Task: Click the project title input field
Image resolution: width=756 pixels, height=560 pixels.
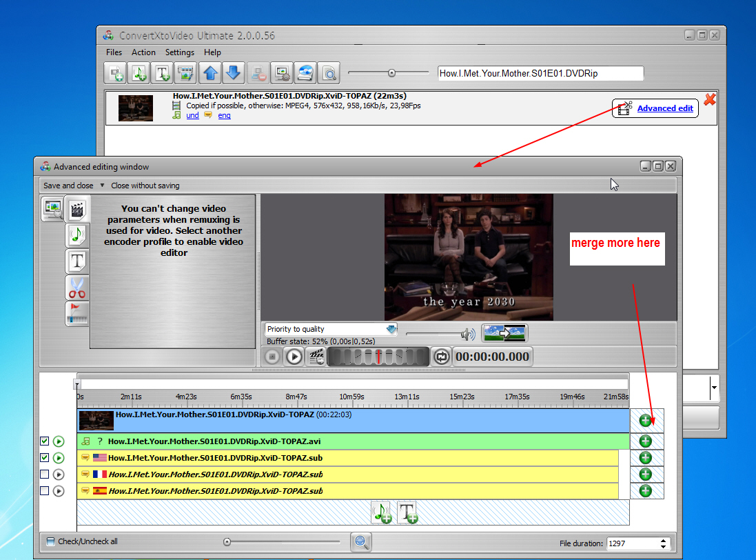Action: point(540,73)
